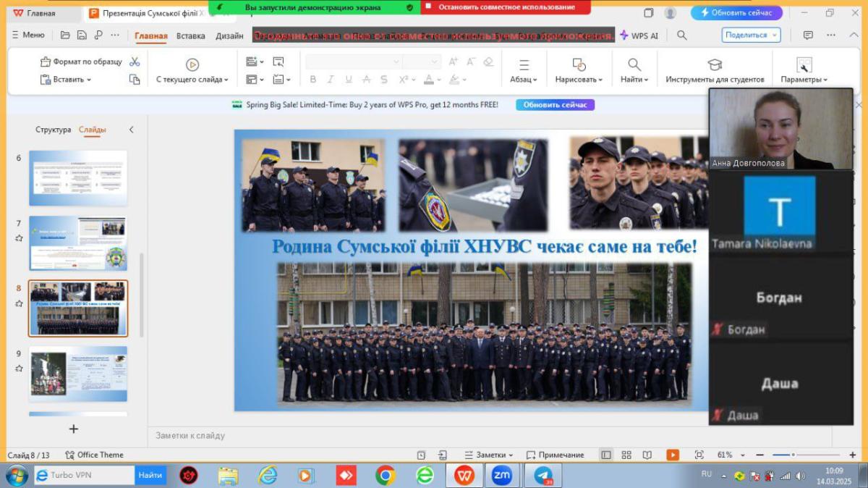Open the Найти dropdown in ribbon
The width and height of the screenshot is (868, 488).
click(634, 80)
